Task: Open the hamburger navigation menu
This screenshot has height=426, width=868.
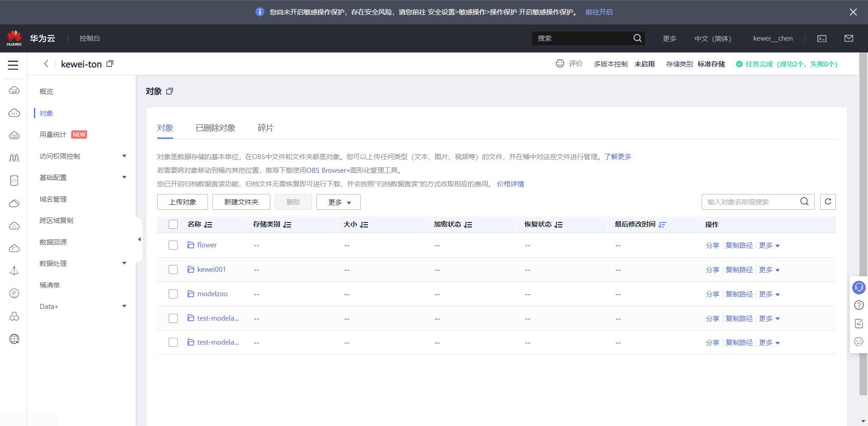Action: point(13,65)
